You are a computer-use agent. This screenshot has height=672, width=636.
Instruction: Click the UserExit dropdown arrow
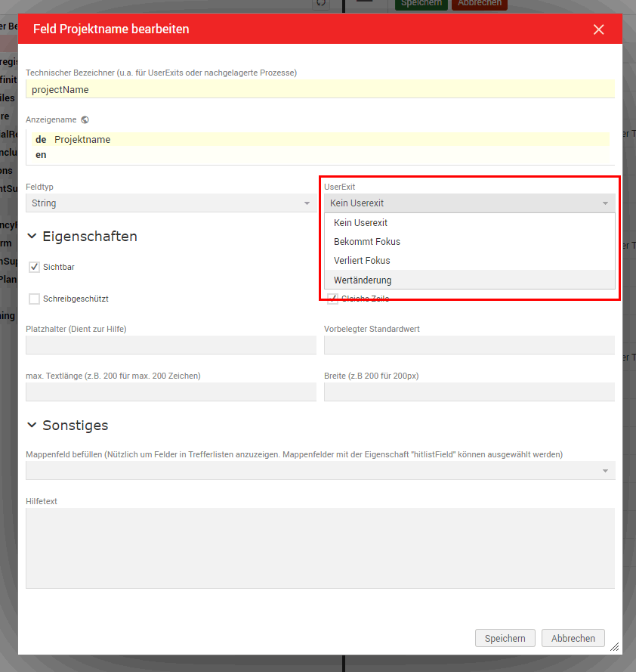pyautogui.click(x=605, y=203)
